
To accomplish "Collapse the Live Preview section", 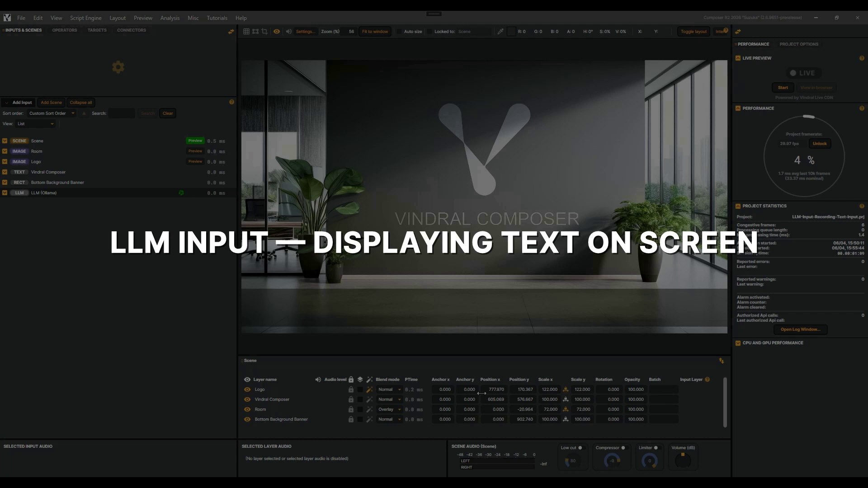I will coord(738,58).
